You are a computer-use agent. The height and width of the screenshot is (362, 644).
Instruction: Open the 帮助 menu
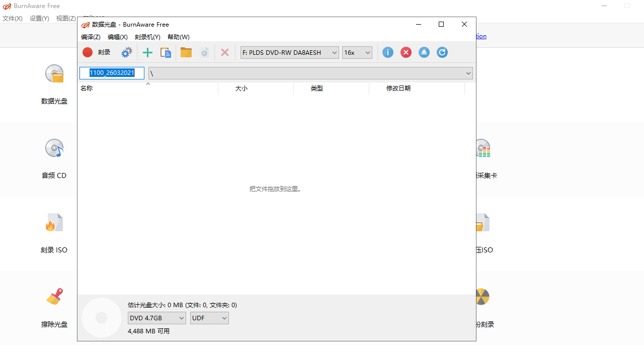pos(179,37)
